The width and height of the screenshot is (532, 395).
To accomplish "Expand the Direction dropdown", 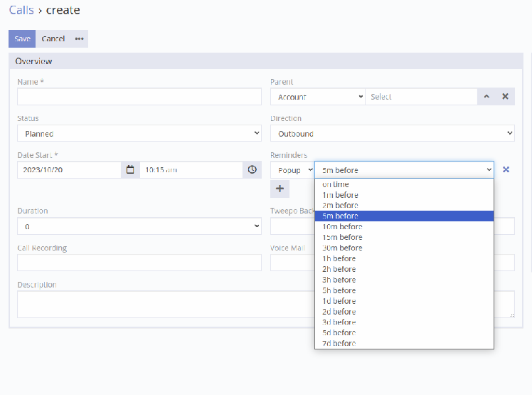I will point(392,134).
